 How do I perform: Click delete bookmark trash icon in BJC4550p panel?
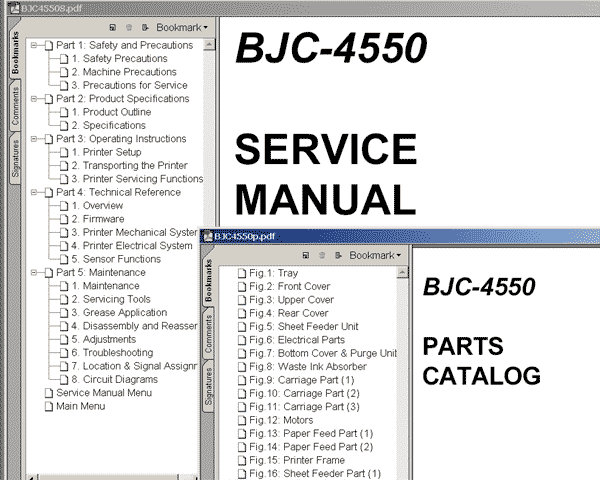pos(322,255)
